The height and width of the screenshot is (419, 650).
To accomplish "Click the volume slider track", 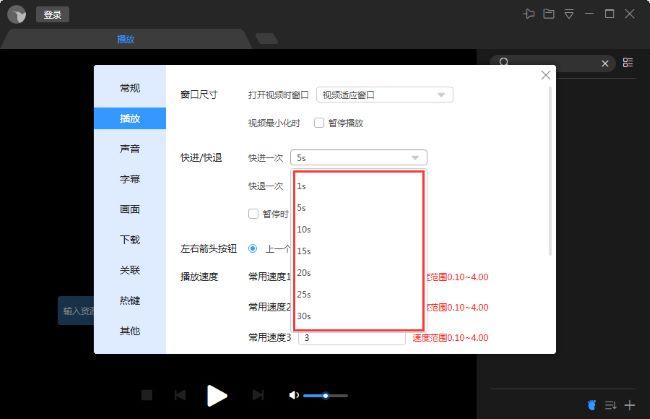I will (x=330, y=396).
